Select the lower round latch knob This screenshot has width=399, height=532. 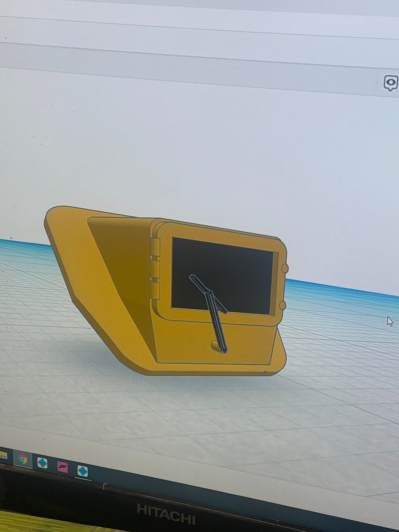282,305
